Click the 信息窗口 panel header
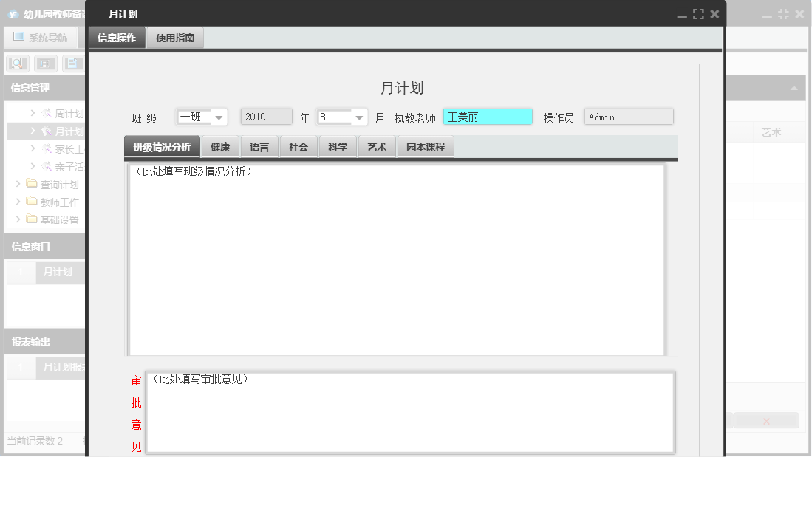Image resolution: width=812 pixels, height=528 pixels. coord(45,247)
